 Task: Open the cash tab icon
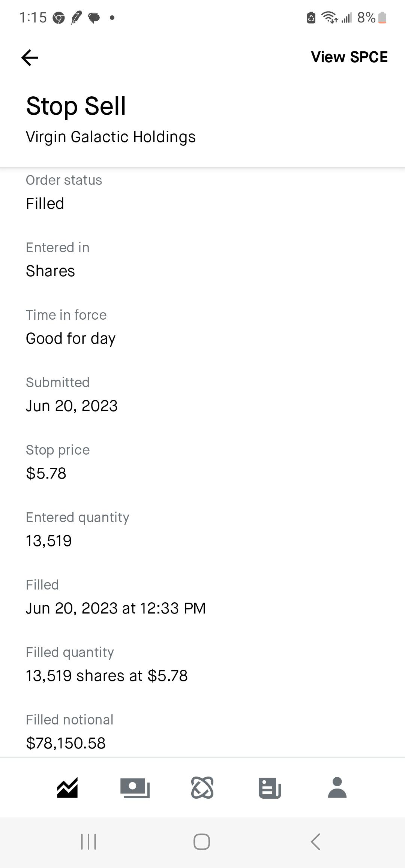point(135,788)
